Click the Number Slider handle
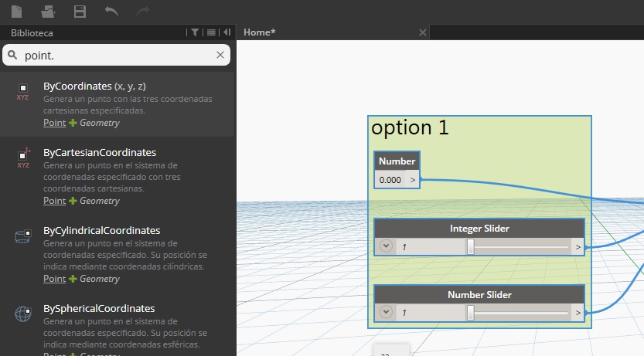 (470, 314)
